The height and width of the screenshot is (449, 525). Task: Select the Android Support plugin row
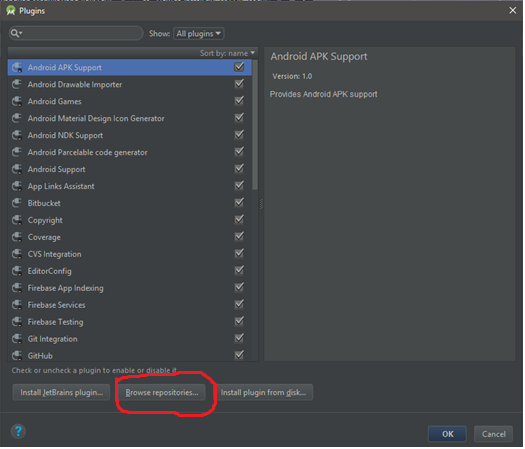130,169
